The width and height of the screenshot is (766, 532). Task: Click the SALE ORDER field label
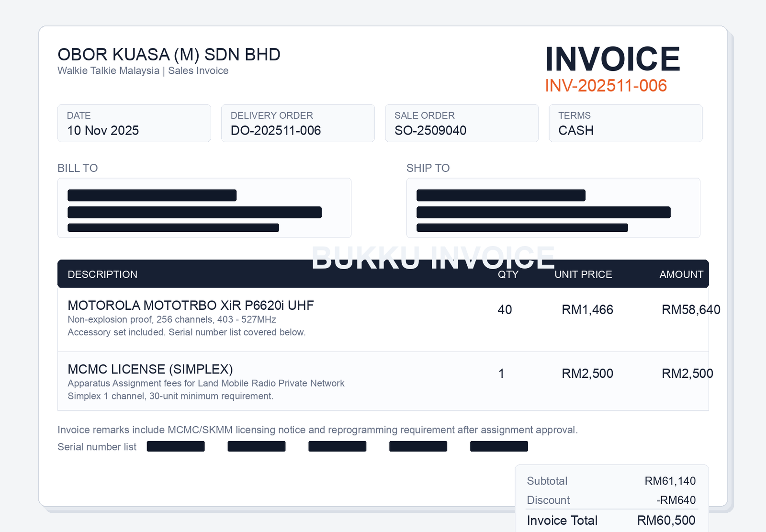[x=424, y=115]
